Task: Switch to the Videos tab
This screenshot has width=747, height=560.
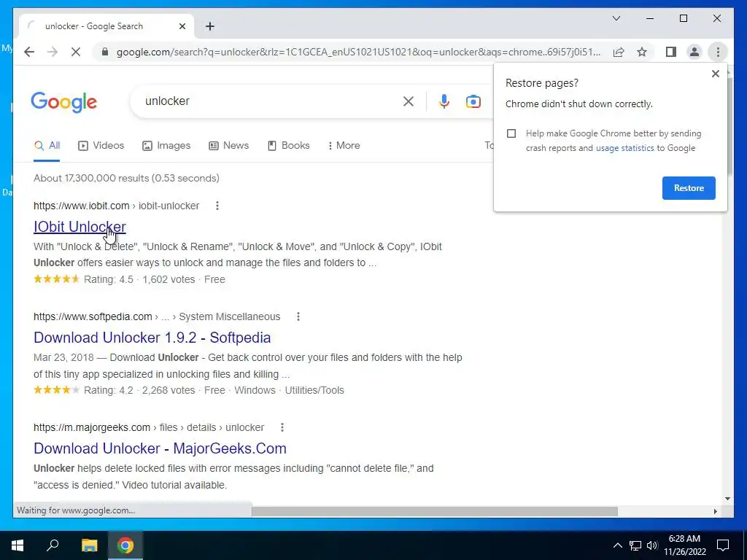Action: coord(101,146)
